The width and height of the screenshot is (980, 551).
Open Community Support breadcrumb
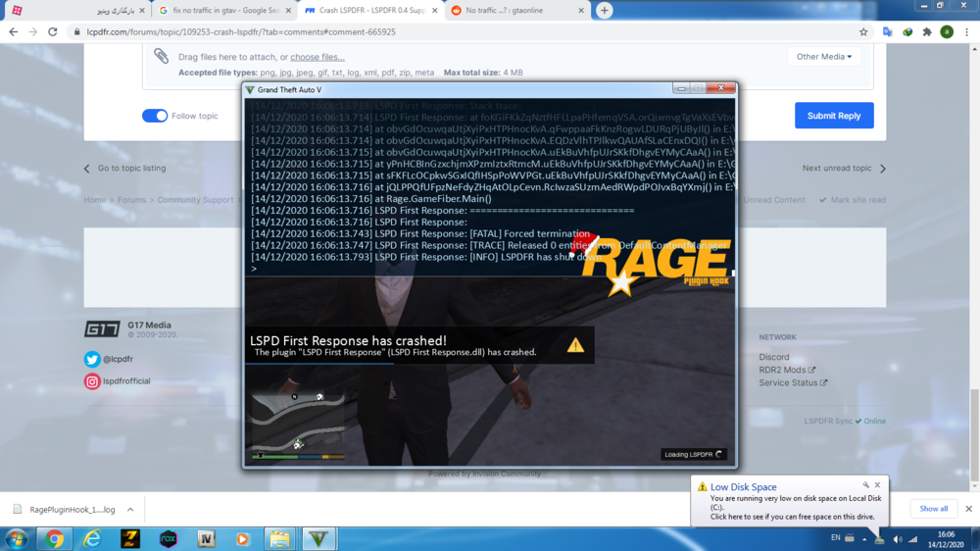click(x=195, y=200)
